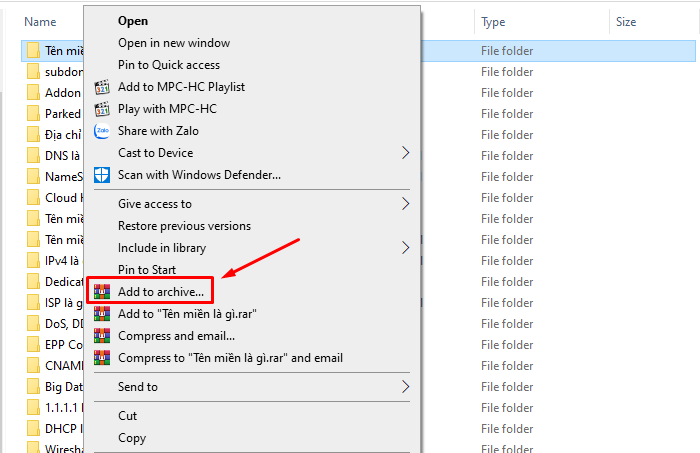Screen dimensions: 700x453
Task: Click the folder icon of Cloud row
Action: coord(33,197)
